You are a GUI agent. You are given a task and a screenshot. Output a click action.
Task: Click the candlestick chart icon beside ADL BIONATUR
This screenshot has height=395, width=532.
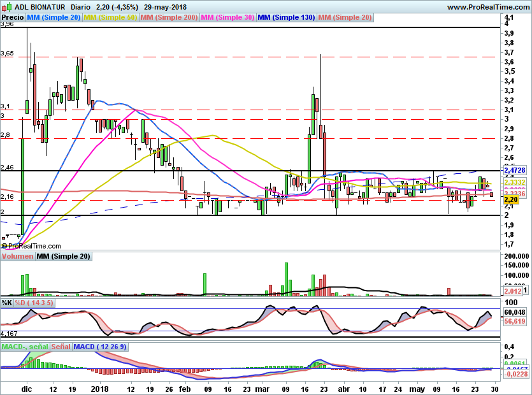tap(7, 7)
